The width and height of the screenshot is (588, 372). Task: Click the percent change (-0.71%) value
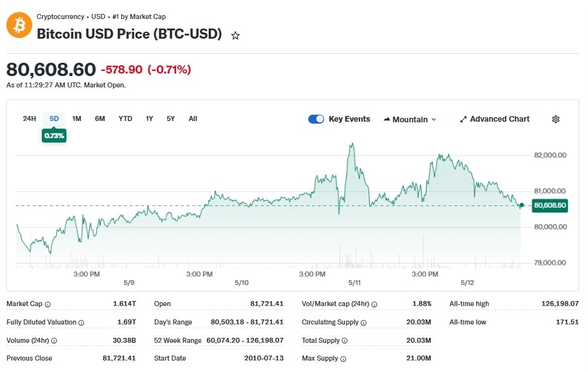pos(169,70)
